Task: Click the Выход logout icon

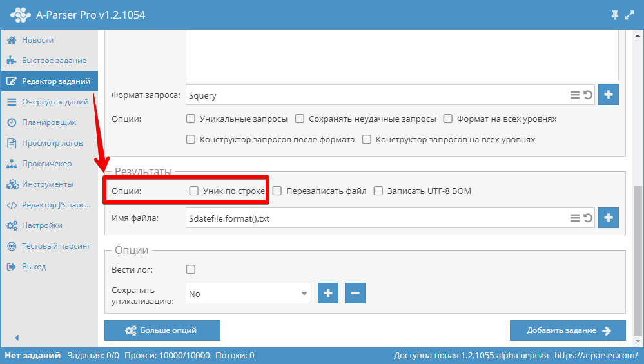Action: [12, 267]
